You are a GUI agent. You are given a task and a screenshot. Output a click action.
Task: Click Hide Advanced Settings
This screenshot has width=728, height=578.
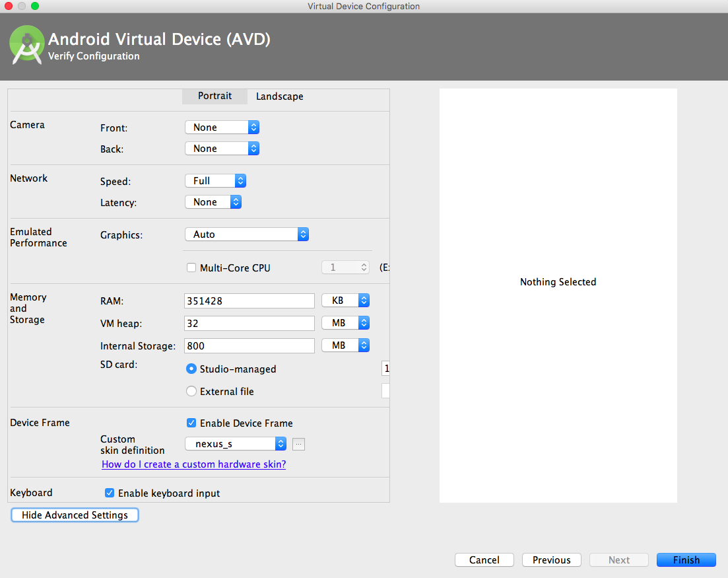click(x=74, y=515)
